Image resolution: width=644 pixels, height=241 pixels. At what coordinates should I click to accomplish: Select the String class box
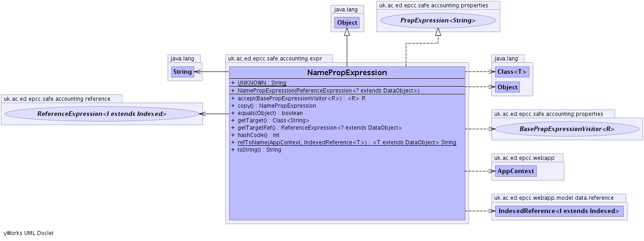(x=182, y=72)
